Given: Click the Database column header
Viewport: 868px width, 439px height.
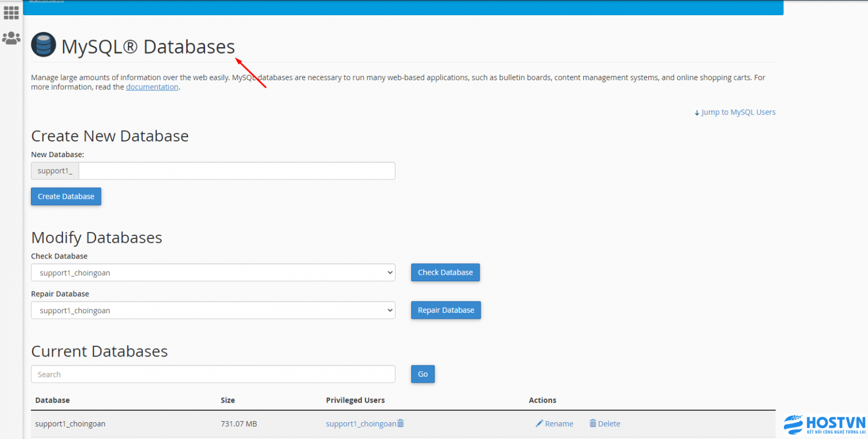Looking at the screenshot, I should point(53,400).
